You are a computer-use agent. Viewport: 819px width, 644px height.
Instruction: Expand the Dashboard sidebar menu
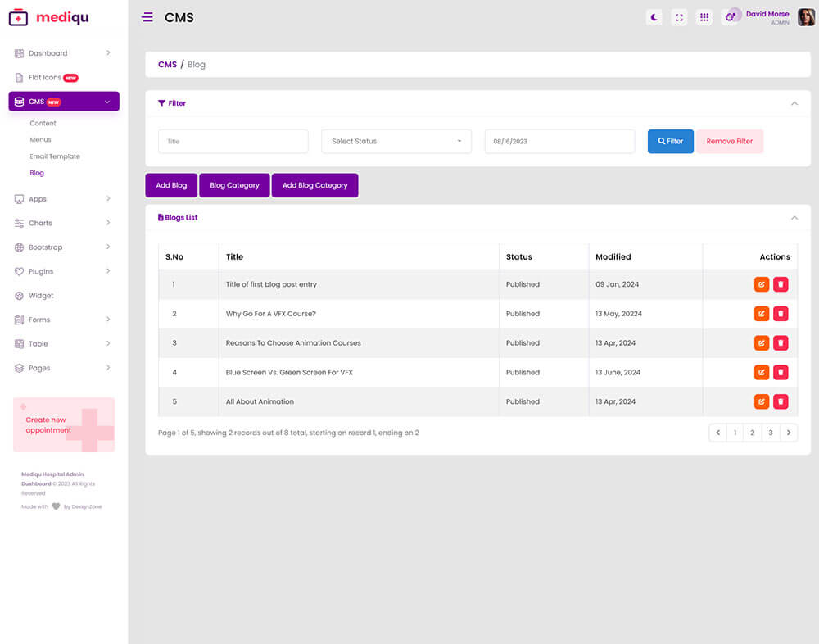62,53
